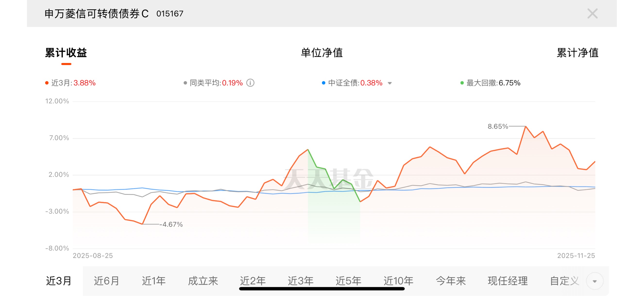Switch to the 单位净值 tab
The height and width of the screenshot is (296, 644).
point(322,53)
